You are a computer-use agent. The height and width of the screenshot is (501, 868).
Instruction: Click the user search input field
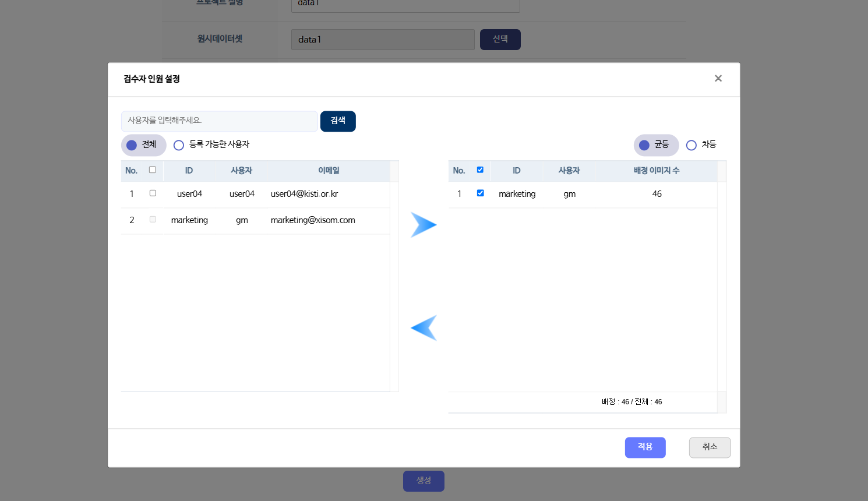[x=219, y=121]
